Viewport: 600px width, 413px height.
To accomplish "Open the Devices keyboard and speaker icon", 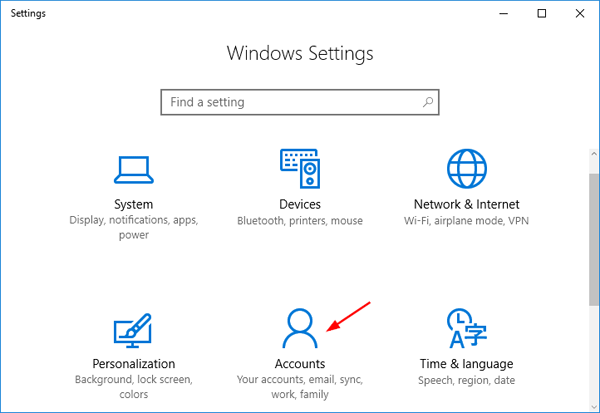I will (300, 168).
